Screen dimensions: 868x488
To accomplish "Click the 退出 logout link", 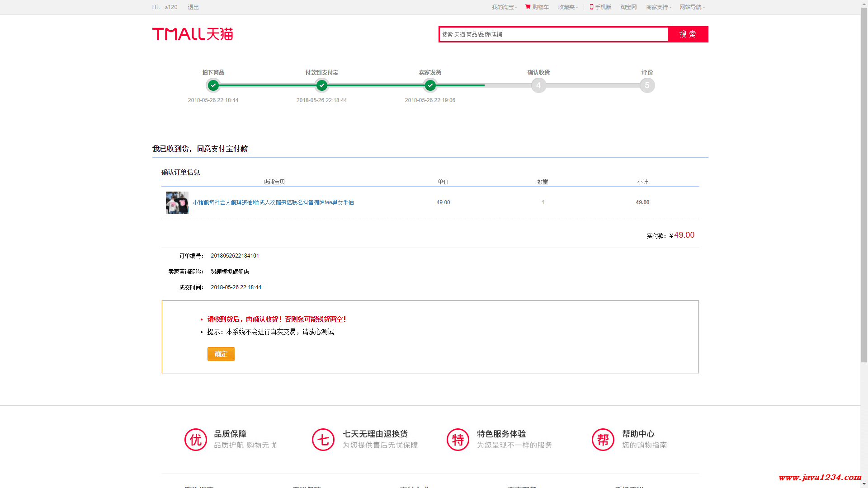I will pyautogui.click(x=193, y=7).
